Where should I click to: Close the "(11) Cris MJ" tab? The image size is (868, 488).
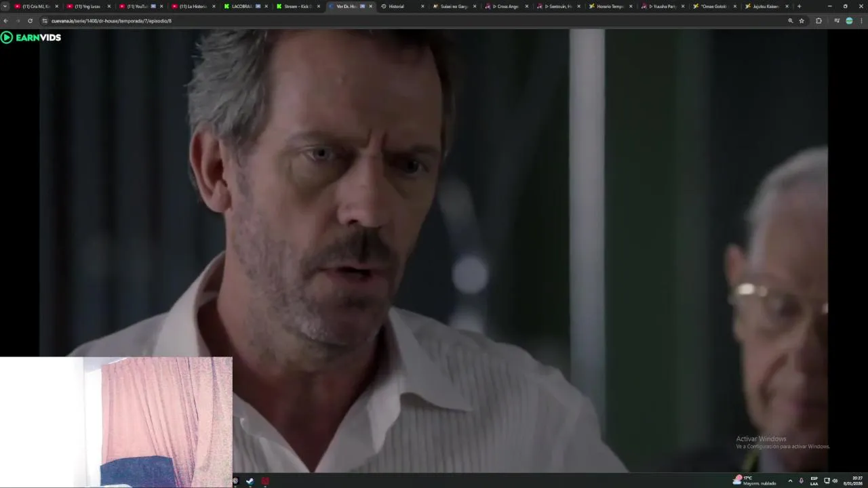coord(57,6)
